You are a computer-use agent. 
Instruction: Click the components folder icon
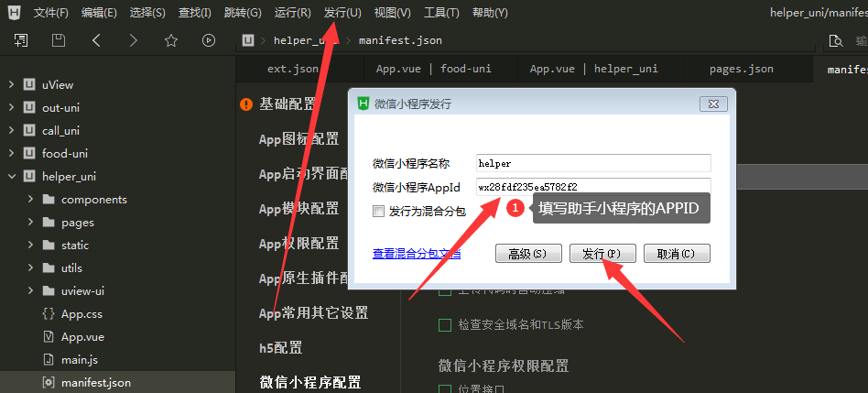[49, 200]
